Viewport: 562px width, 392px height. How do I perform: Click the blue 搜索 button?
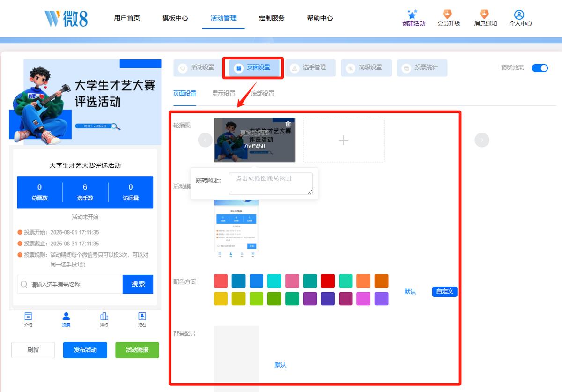click(138, 284)
